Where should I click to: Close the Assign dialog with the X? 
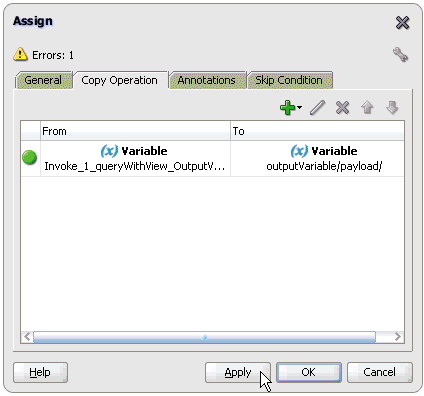click(x=402, y=23)
